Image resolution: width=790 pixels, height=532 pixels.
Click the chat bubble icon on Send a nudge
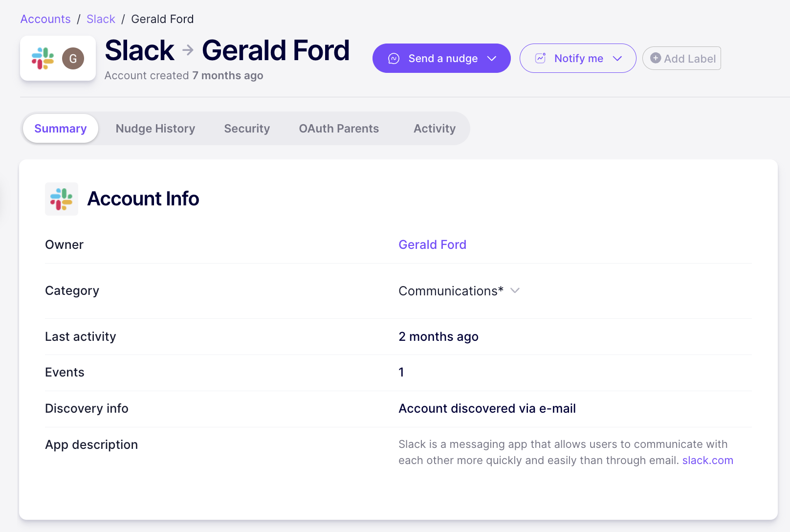click(x=394, y=59)
